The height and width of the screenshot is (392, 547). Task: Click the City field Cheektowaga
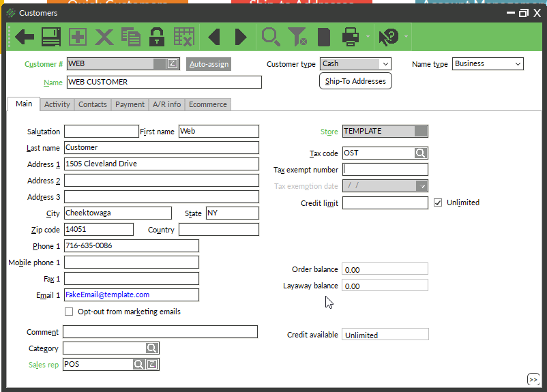[x=118, y=213]
